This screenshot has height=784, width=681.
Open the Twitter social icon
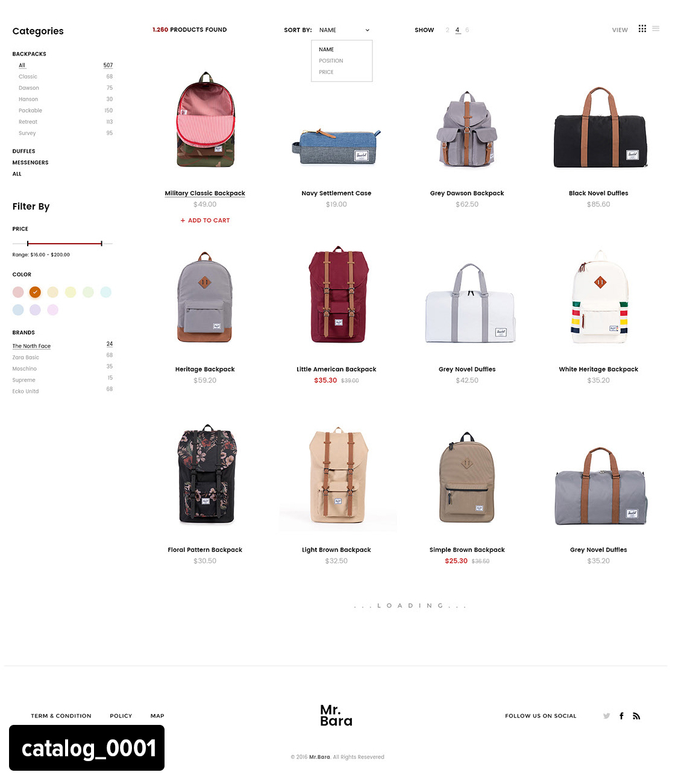pyautogui.click(x=606, y=716)
